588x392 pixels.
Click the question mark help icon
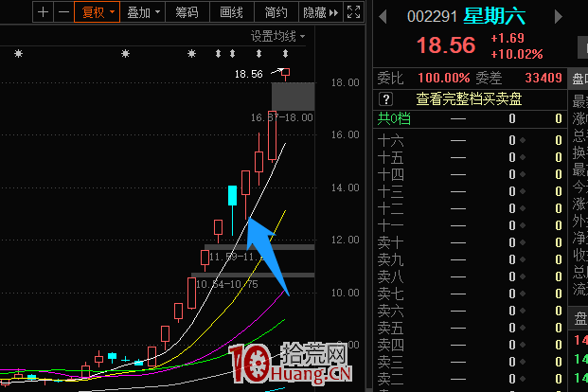386,99
